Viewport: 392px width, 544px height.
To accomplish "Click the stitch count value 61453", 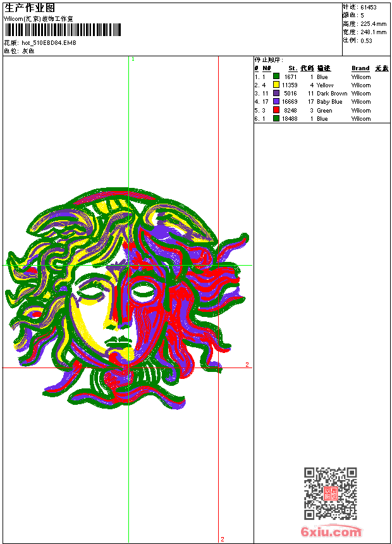I will point(369,8).
